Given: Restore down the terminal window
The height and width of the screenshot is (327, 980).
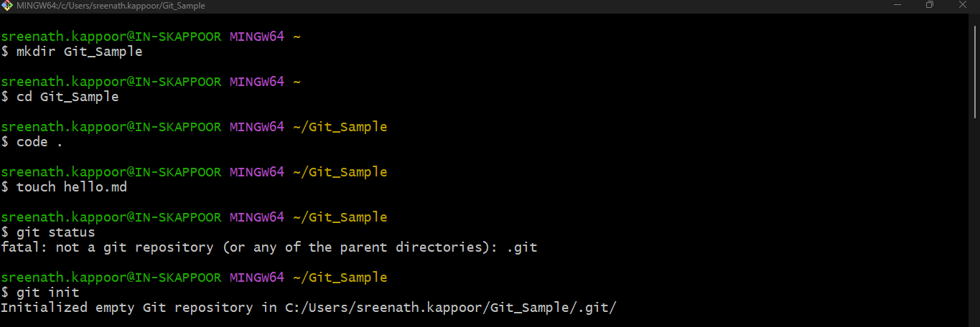Looking at the screenshot, I should 930,5.
